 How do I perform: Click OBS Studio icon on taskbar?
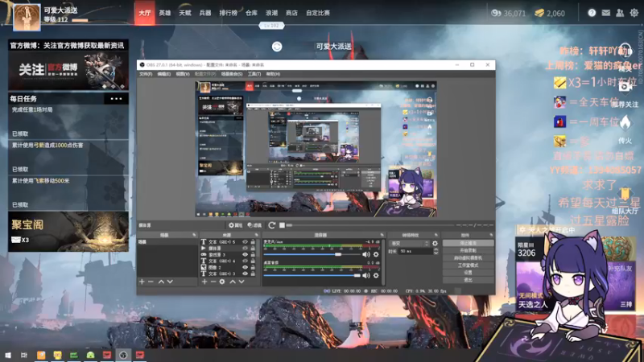click(x=123, y=355)
